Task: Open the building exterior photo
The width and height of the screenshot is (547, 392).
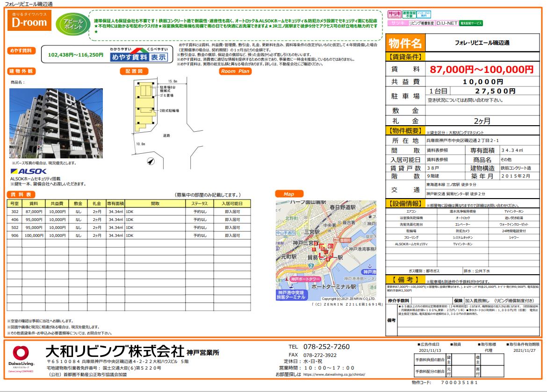Action: tap(56, 123)
